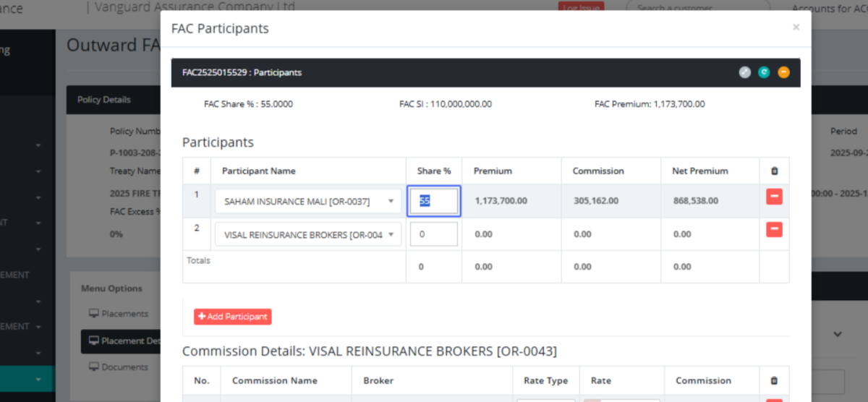The width and height of the screenshot is (868, 402).
Task: Remove the SAHAM INSURANCE MALI participant row
Action: (x=774, y=197)
